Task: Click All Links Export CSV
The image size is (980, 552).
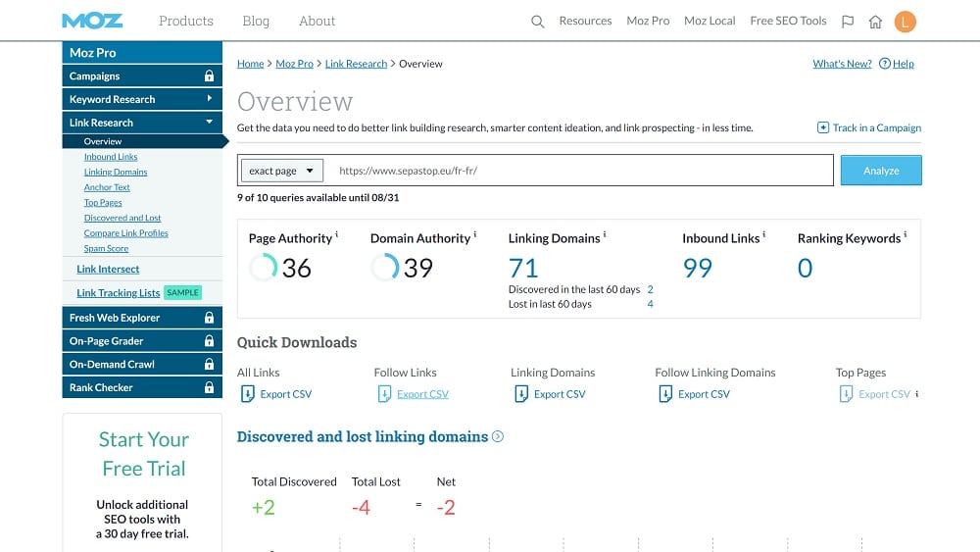Action: (x=285, y=394)
